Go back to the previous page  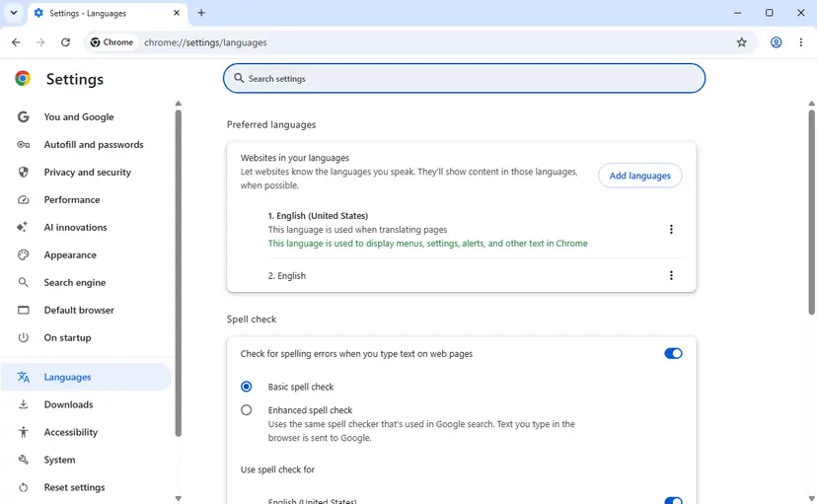(16, 42)
